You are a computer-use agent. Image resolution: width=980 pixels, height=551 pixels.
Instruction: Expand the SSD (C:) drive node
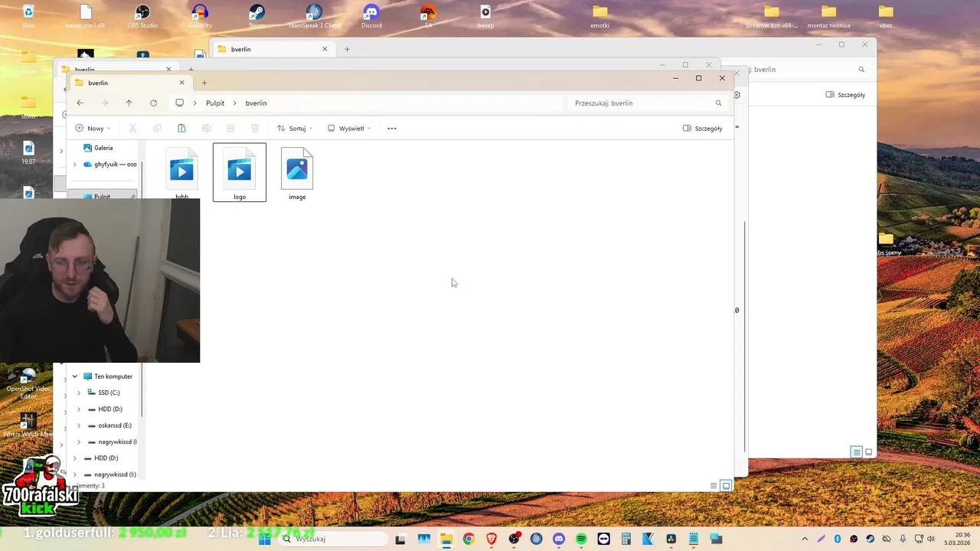[78, 393]
